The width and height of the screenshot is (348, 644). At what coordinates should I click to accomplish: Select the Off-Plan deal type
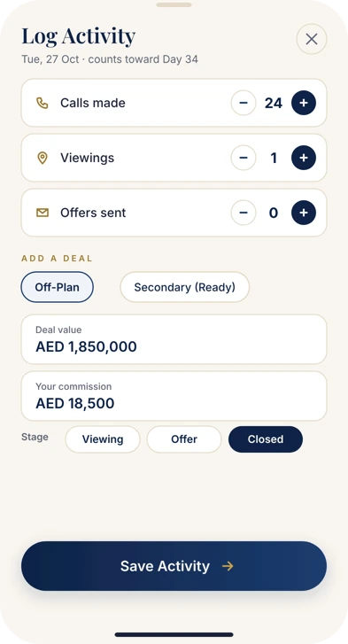[x=57, y=287]
